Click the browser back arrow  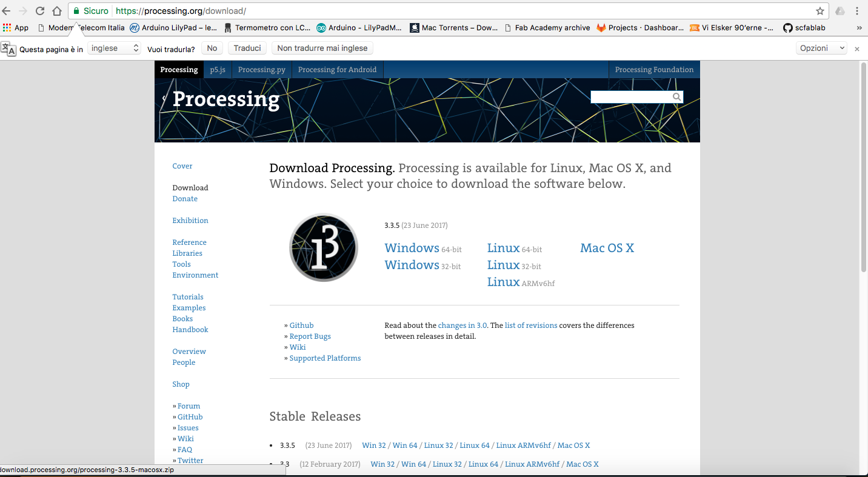6,11
